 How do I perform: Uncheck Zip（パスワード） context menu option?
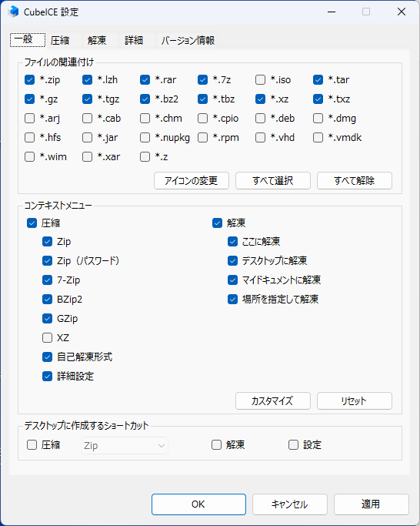pyautogui.click(x=47, y=260)
